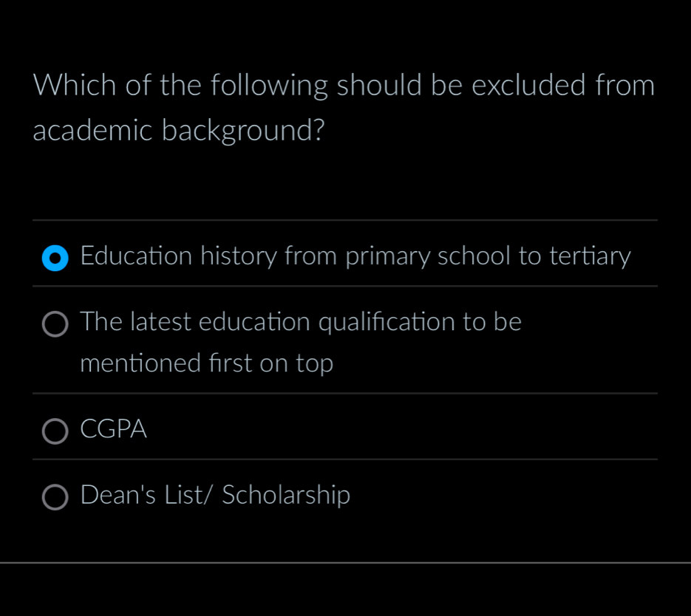Select the "Education history from primary school" radio button
The image size is (691, 616).
point(55,259)
